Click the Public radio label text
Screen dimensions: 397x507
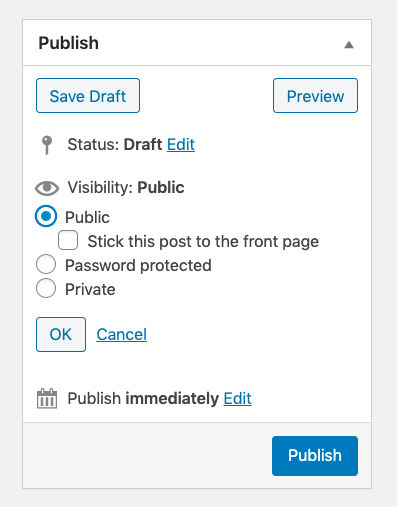[x=87, y=217]
